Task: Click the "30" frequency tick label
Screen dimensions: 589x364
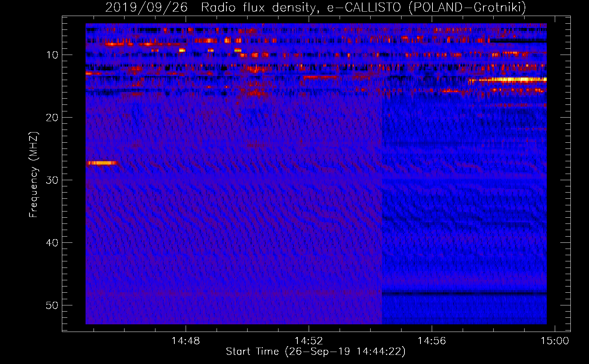Action: click(x=52, y=180)
